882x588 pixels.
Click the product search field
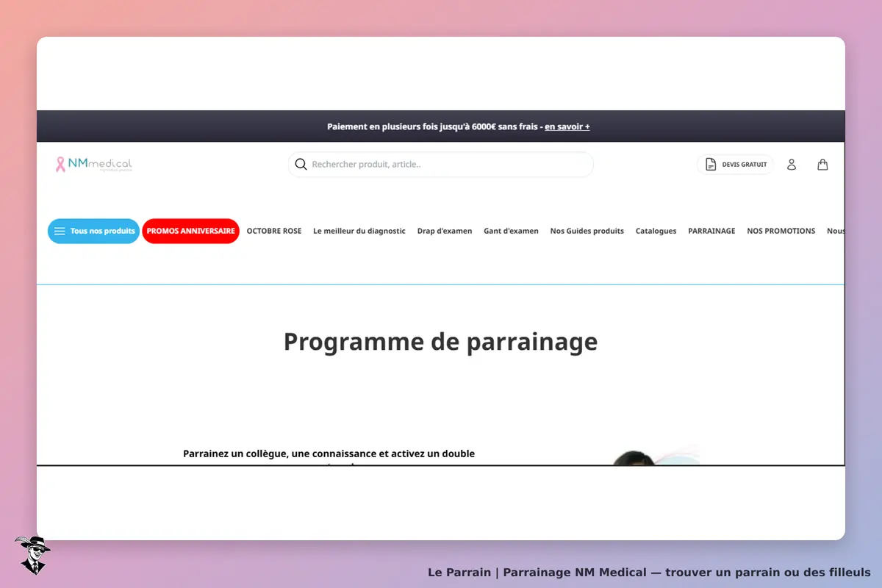(x=441, y=165)
